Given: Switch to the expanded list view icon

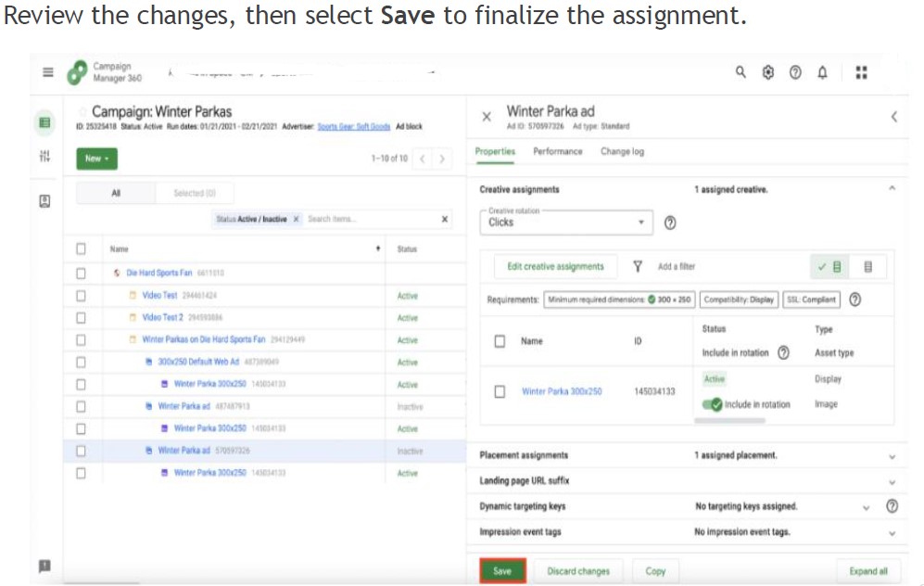Looking at the screenshot, I should point(867,267).
